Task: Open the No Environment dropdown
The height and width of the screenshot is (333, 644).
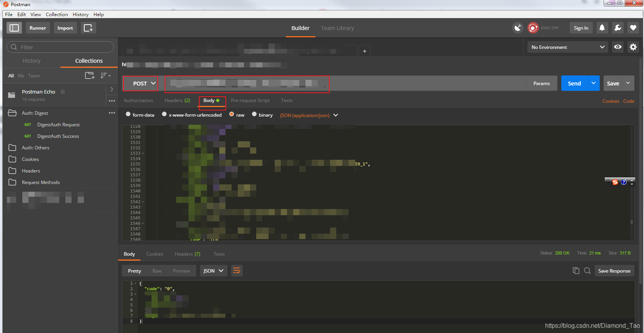Action: [567, 47]
